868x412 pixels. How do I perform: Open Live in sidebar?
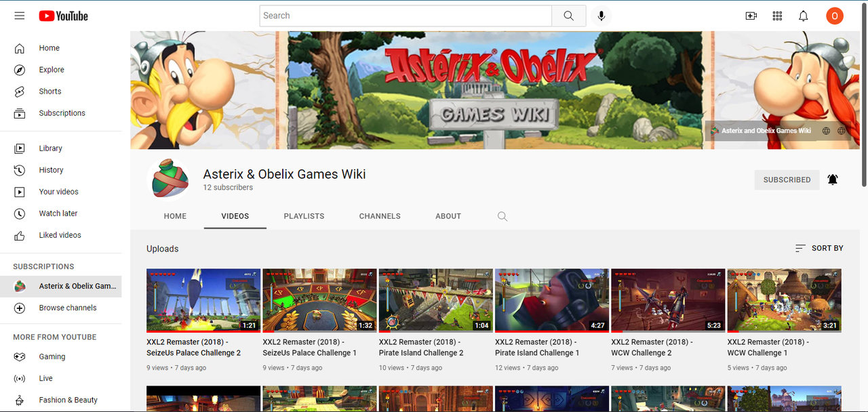[x=61, y=378]
